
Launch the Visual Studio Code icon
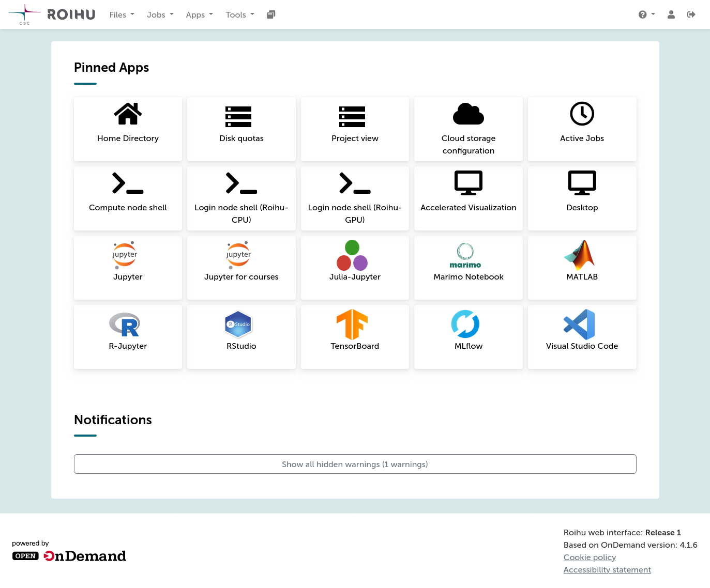pyautogui.click(x=579, y=324)
